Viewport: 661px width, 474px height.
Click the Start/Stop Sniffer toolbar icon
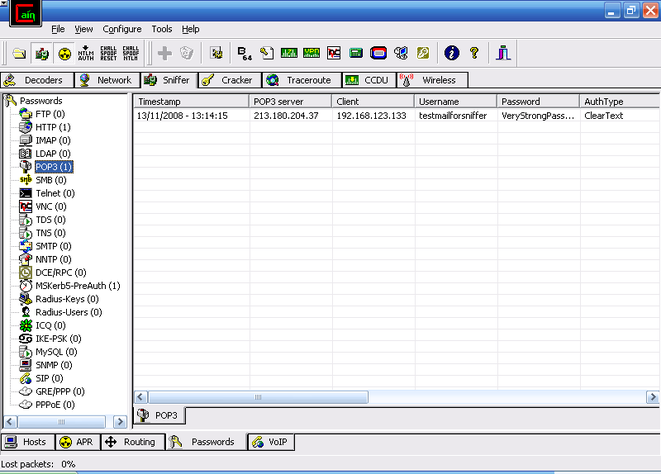point(42,53)
